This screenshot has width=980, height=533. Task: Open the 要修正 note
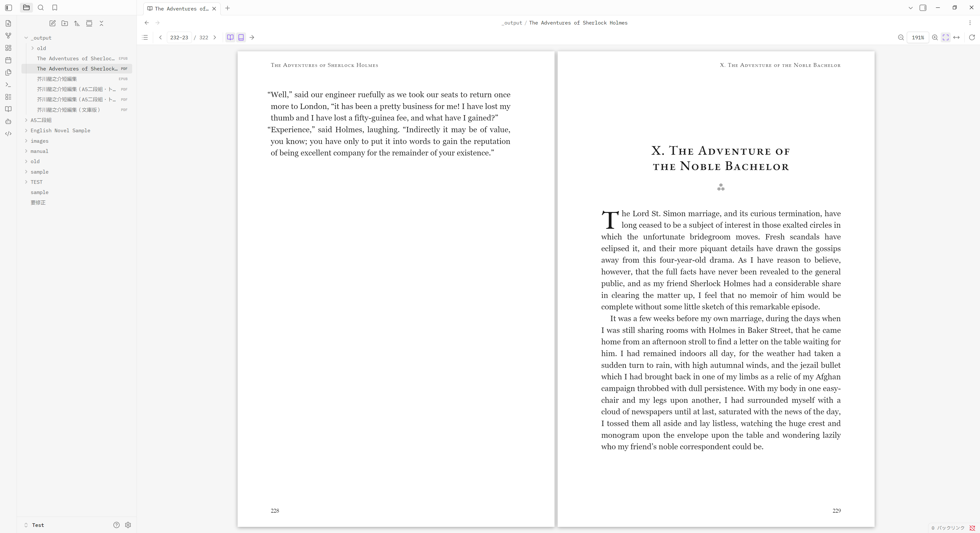(77, 202)
